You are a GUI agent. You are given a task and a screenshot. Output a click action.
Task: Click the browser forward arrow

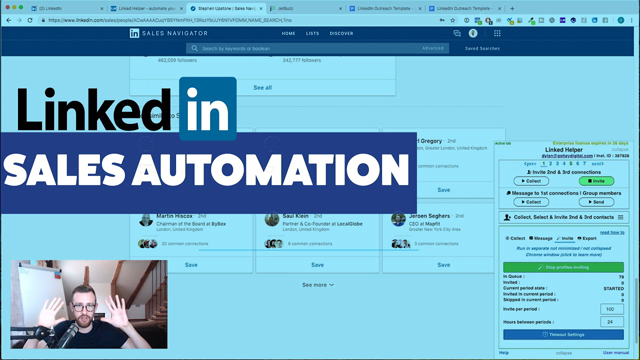click(19, 20)
